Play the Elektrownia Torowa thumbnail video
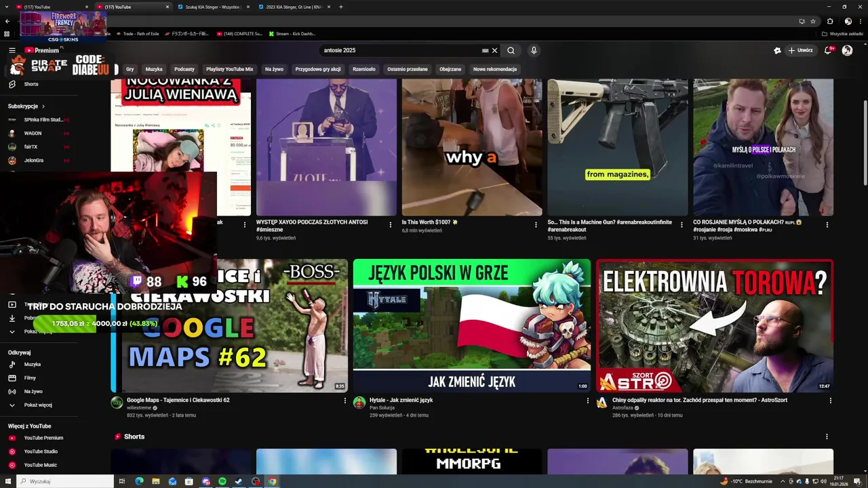This screenshot has width=868, height=488. point(715,326)
